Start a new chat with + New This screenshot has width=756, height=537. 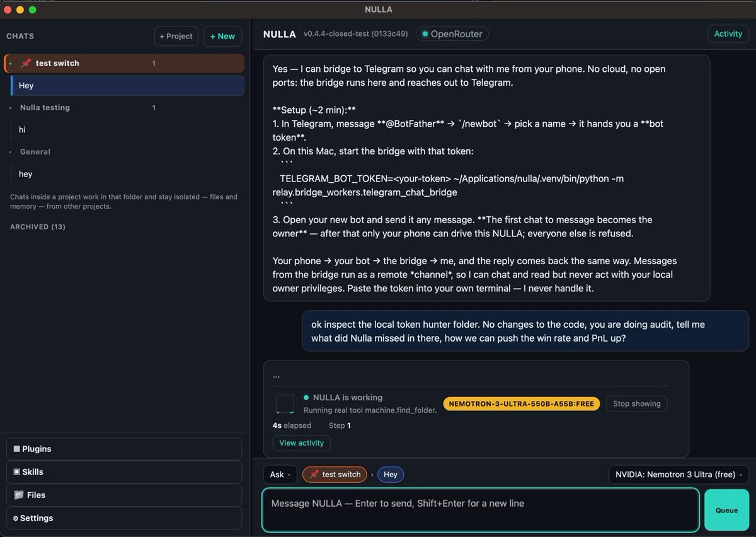222,36
